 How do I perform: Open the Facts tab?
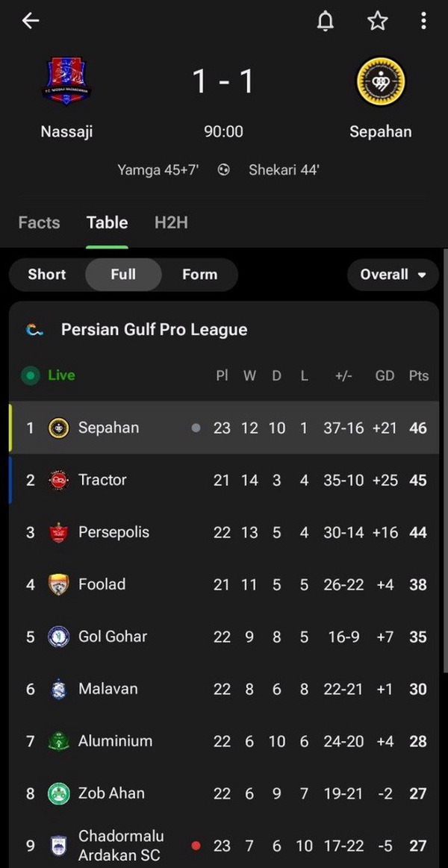pos(40,222)
